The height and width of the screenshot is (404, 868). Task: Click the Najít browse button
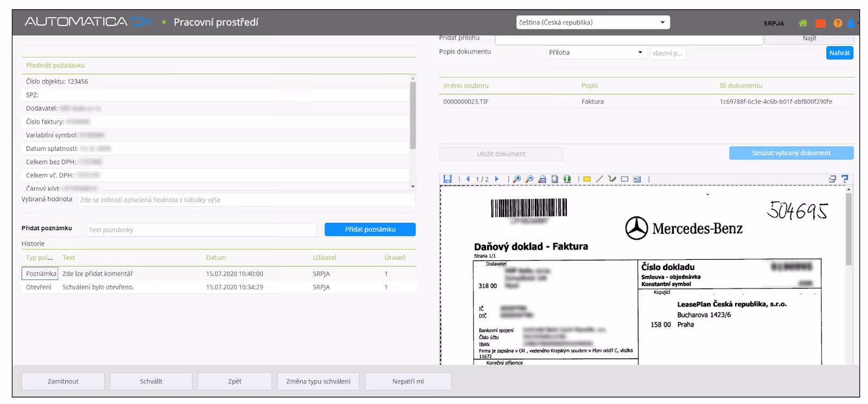click(809, 39)
